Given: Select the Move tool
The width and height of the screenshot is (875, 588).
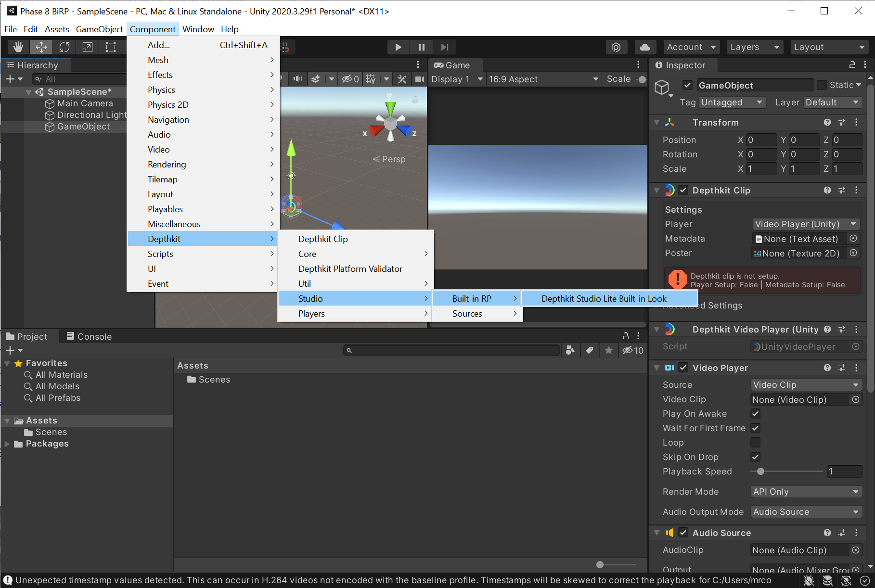Looking at the screenshot, I should click(41, 47).
